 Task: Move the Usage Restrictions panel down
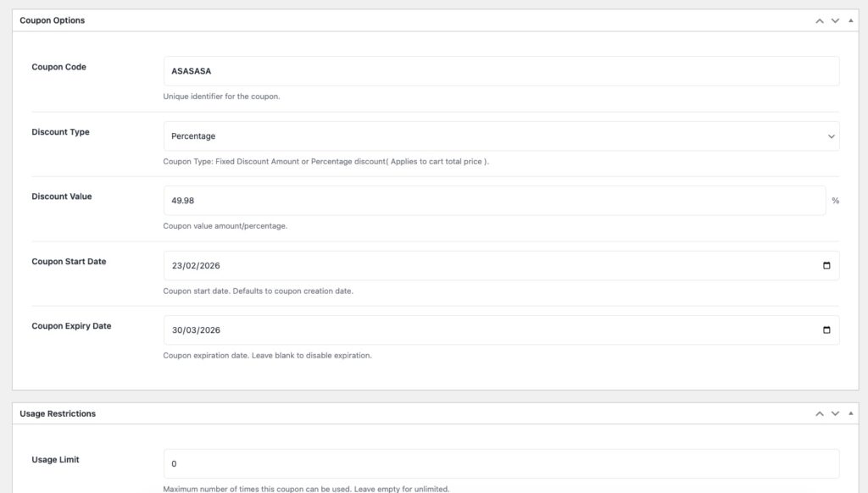[835, 413]
